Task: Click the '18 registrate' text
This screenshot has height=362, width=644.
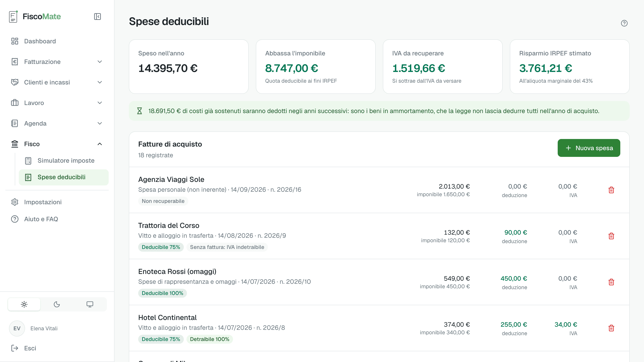Action: pyautogui.click(x=155, y=155)
